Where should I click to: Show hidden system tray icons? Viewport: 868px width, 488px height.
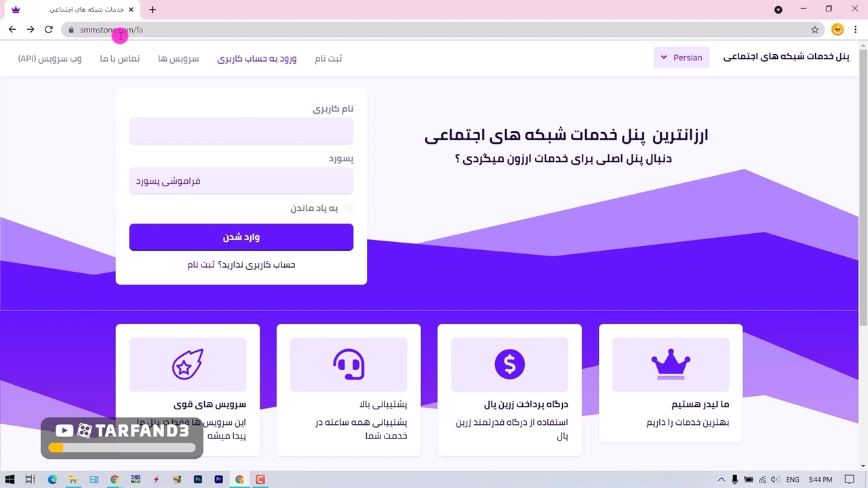pos(721,480)
